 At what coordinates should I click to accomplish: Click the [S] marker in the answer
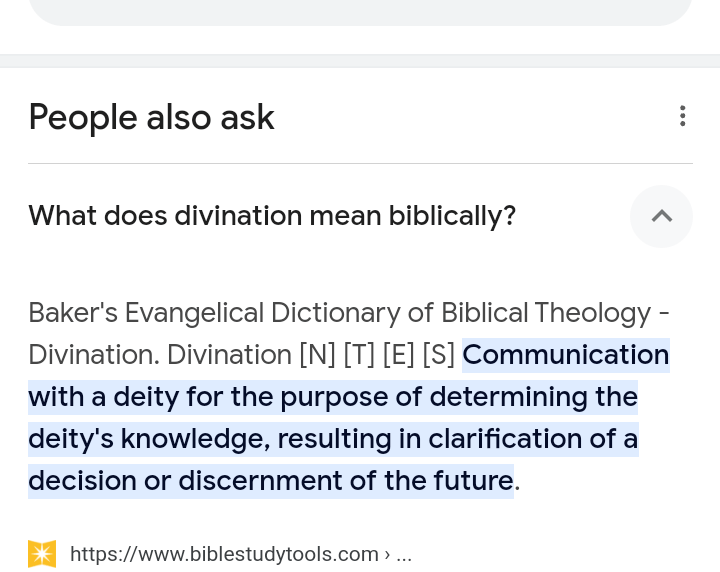pos(438,355)
